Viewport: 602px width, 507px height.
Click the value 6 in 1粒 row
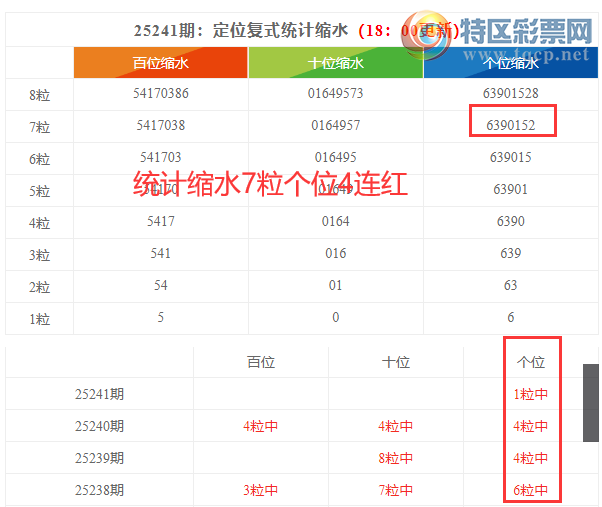pos(511,317)
